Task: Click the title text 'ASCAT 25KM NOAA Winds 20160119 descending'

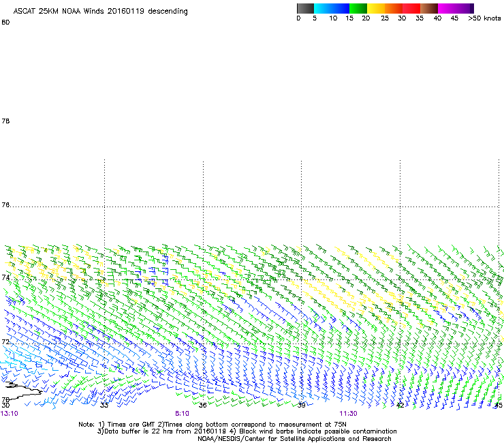Action: tap(100, 12)
